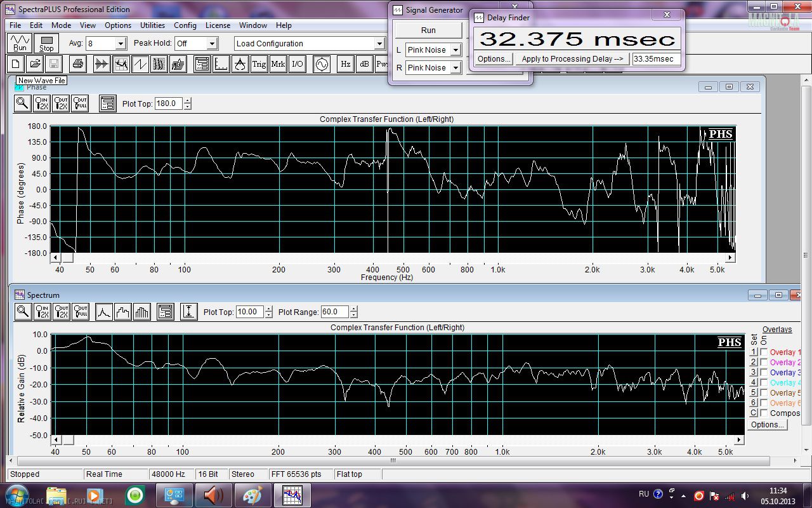Enable the Overlay 1 checkbox
The width and height of the screenshot is (812, 508).
(x=764, y=352)
